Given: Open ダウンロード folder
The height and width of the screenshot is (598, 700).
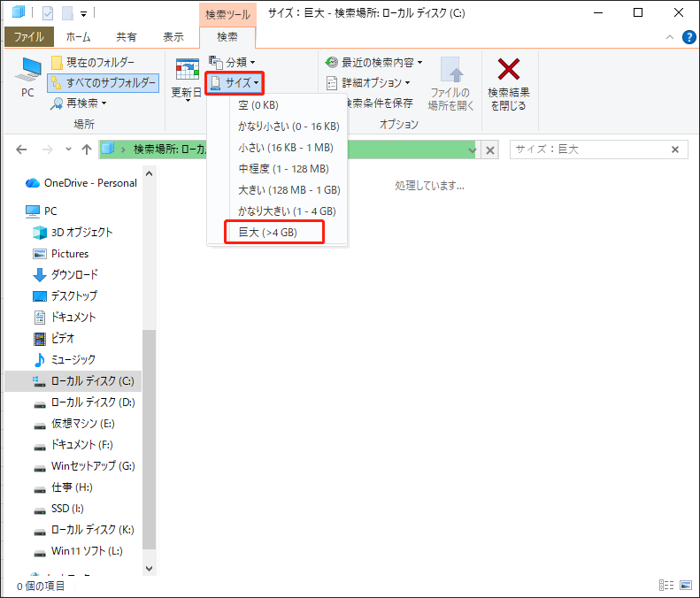Looking at the screenshot, I should [66, 274].
